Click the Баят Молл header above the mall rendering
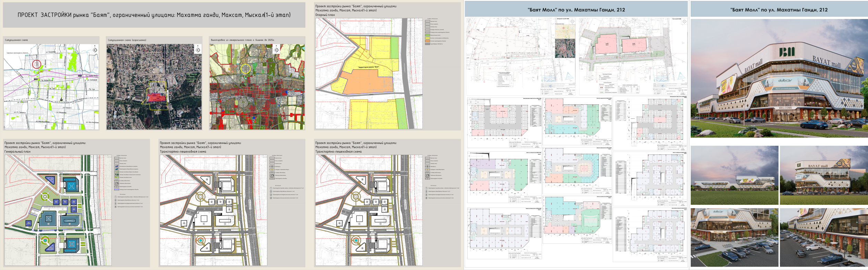Screen dimensions: 868x270 pyautogui.click(x=779, y=10)
